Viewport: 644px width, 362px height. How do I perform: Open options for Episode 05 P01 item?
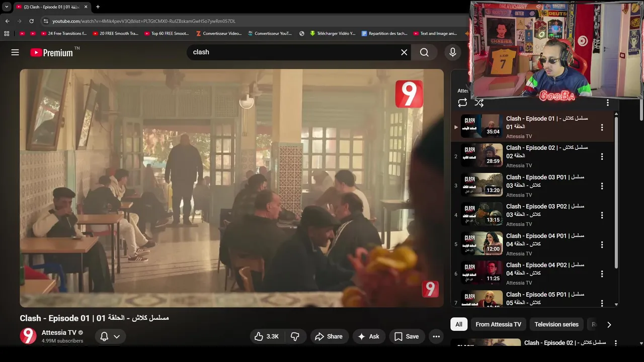pos(602,303)
